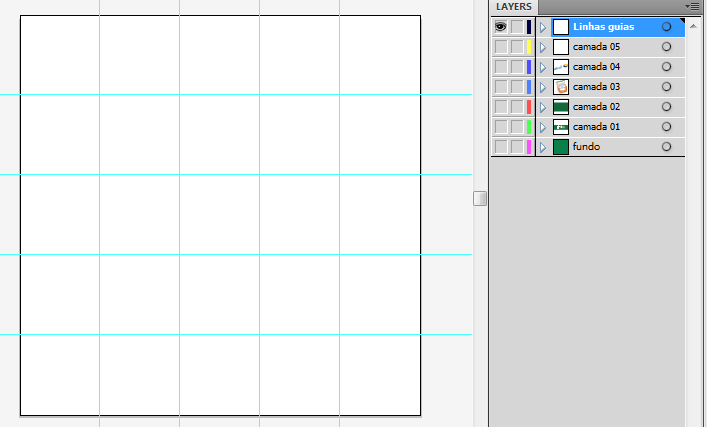Toggle visibility of the fundo layer
Viewport: 707px width, 427px height.
(x=500, y=147)
